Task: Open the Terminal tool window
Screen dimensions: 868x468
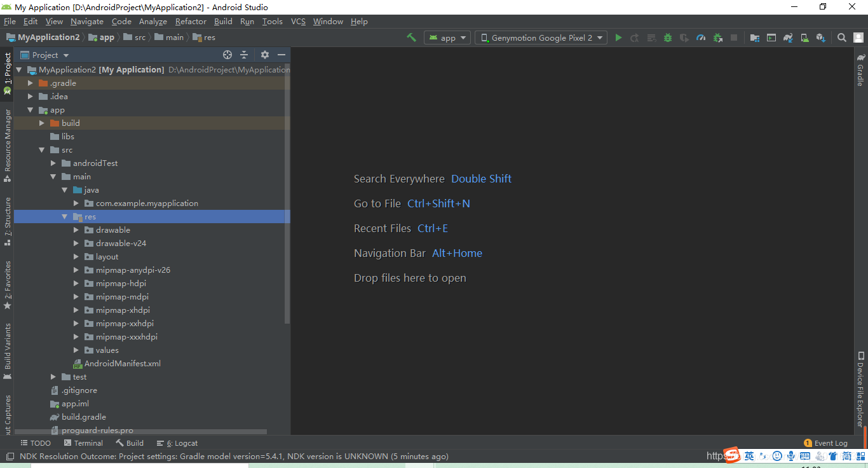Action: tap(83, 443)
